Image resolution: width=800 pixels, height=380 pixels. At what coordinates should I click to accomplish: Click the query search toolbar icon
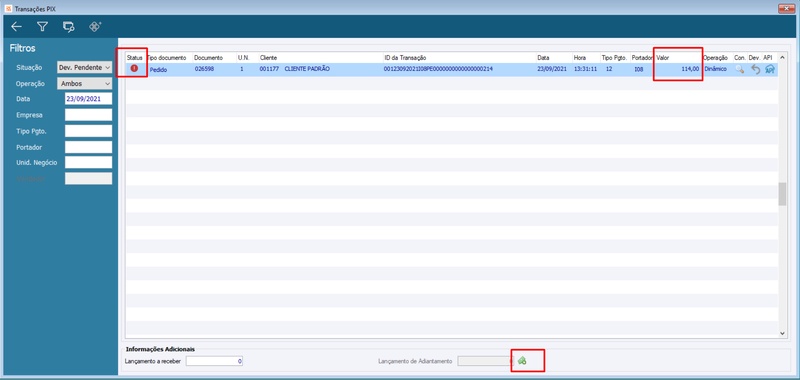pyautogui.click(x=68, y=27)
